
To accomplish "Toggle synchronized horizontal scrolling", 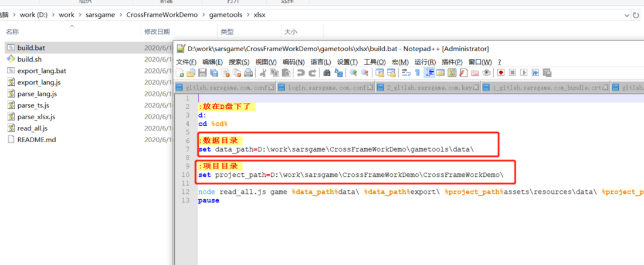I will click(x=391, y=73).
